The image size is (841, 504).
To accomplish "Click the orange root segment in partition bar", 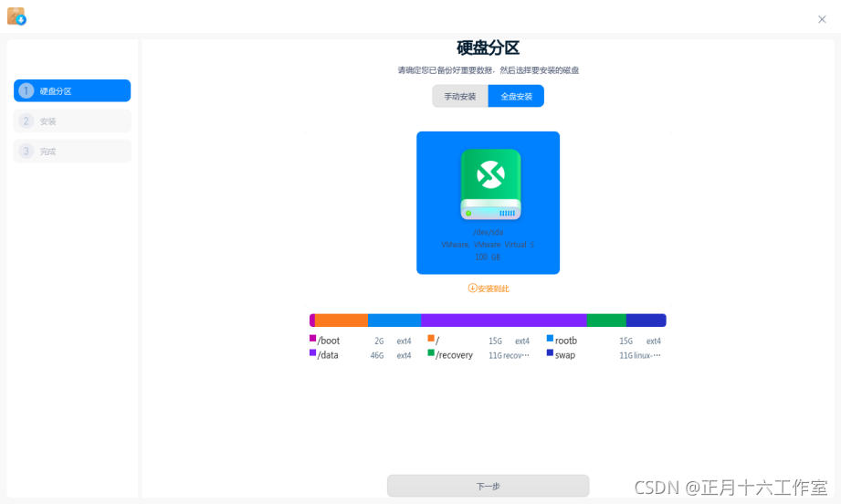I will [x=342, y=320].
